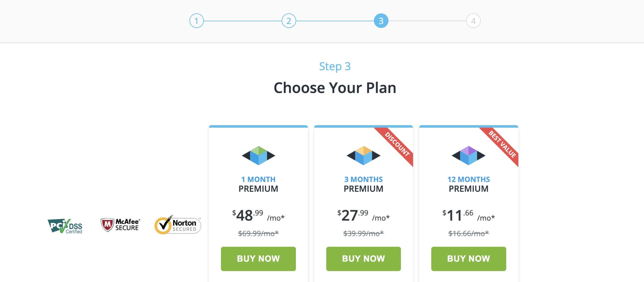This screenshot has height=282, width=644.
Task: Click the red Best Value ribbon
Action: click(x=502, y=144)
